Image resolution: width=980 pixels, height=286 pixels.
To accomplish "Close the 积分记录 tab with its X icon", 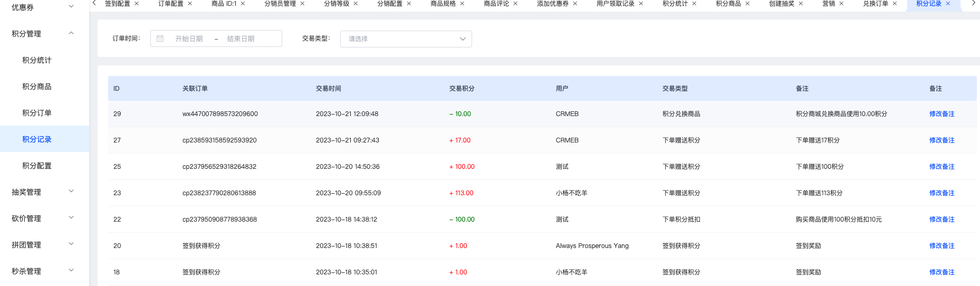I will (948, 4).
